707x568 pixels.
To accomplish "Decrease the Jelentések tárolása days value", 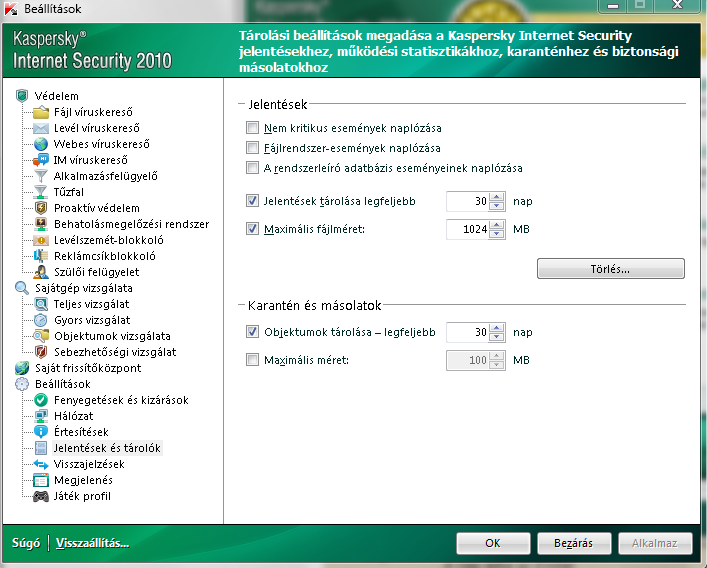I will pos(496,206).
